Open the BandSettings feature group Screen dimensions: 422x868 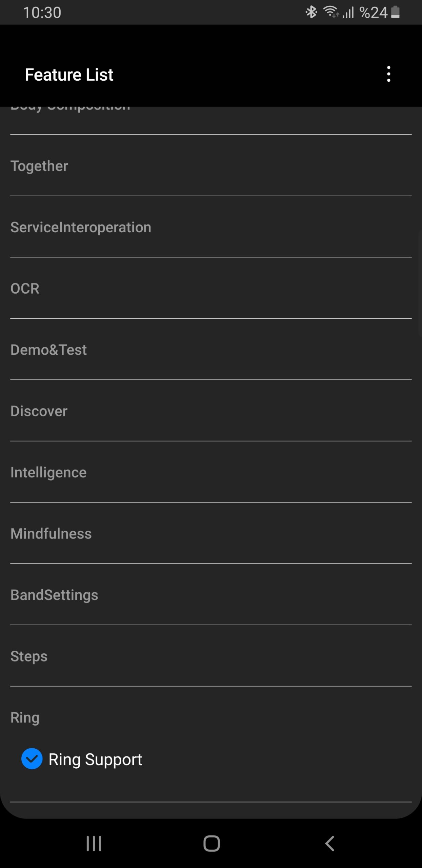[54, 595]
